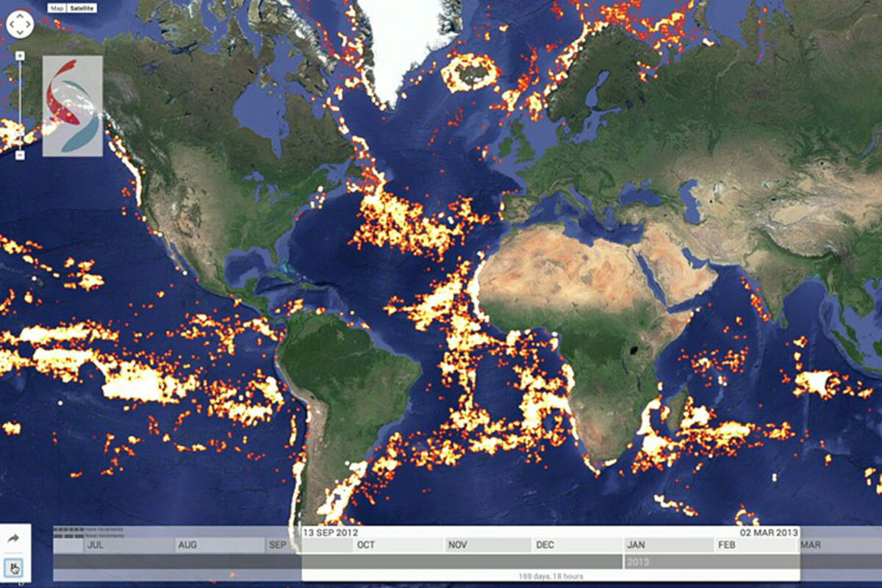Pan the map up with arrow control

pyautogui.click(x=20, y=16)
